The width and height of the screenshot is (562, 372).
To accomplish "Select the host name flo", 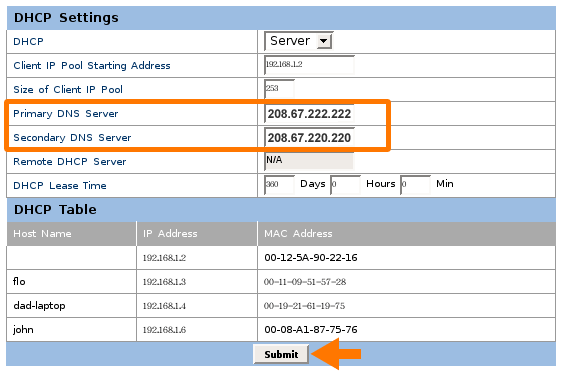I will 19,281.
